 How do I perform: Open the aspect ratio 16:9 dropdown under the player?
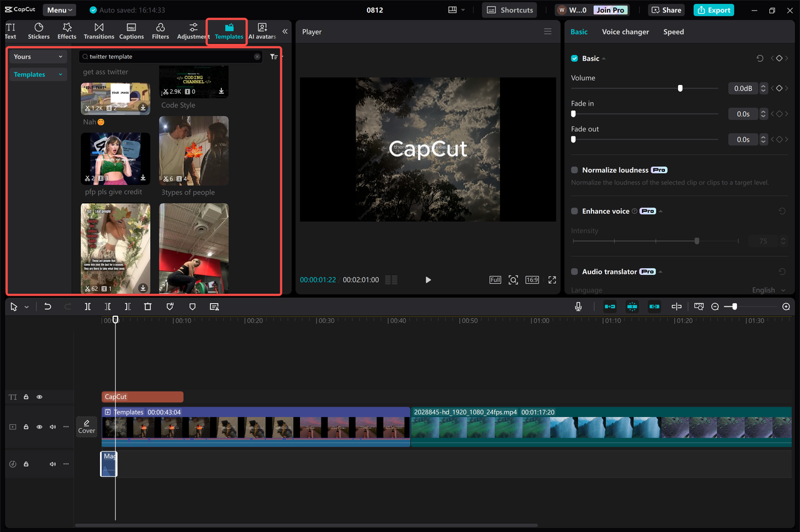click(x=532, y=279)
